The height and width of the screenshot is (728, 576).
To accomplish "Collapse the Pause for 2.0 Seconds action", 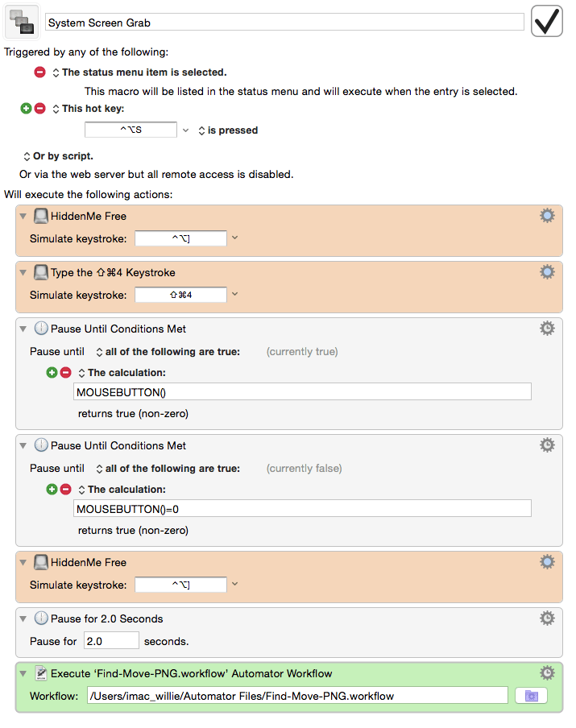I will tap(23, 618).
